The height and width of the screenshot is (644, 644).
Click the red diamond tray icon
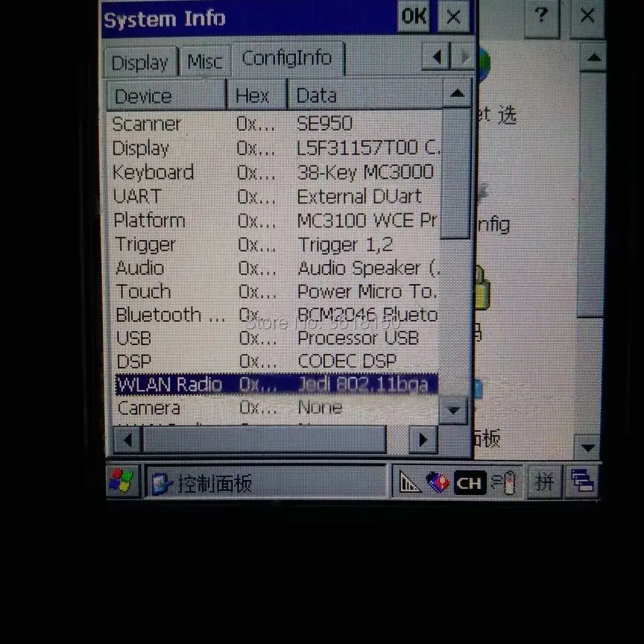[438, 482]
